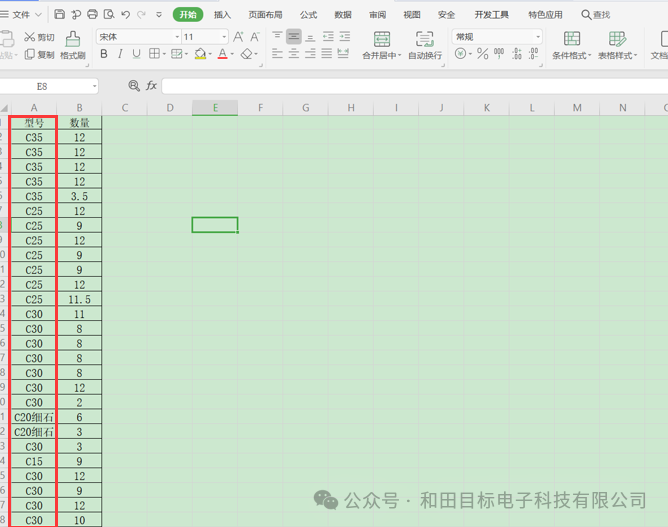Switch to the 开发工具 ribbon tab
Image resolution: width=668 pixels, height=527 pixels.
click(x=492, y=15)
